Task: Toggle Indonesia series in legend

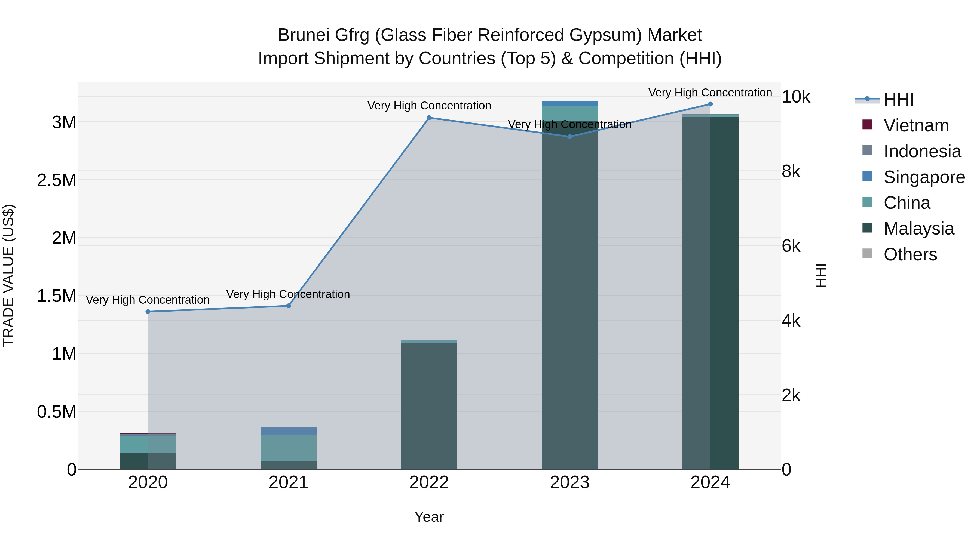Action: [x=911, y=151]
